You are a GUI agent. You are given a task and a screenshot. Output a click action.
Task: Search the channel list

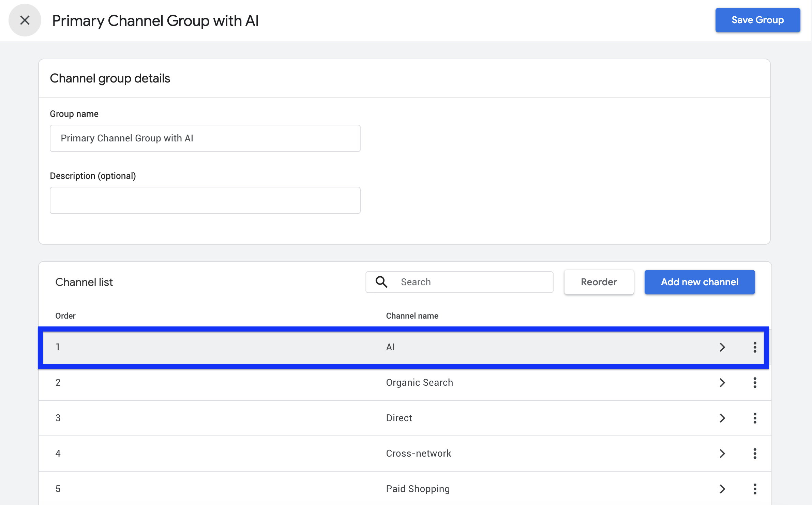click(x=459, y=282)
